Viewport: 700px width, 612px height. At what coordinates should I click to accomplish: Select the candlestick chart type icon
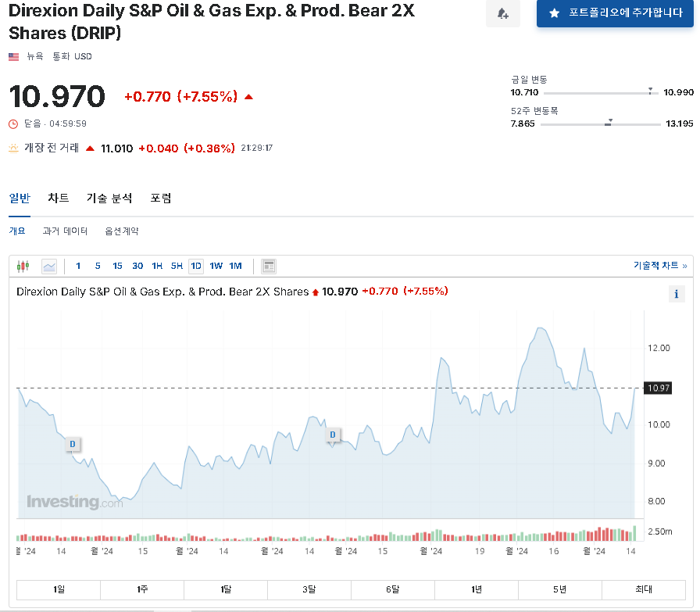tap(23, 267)
